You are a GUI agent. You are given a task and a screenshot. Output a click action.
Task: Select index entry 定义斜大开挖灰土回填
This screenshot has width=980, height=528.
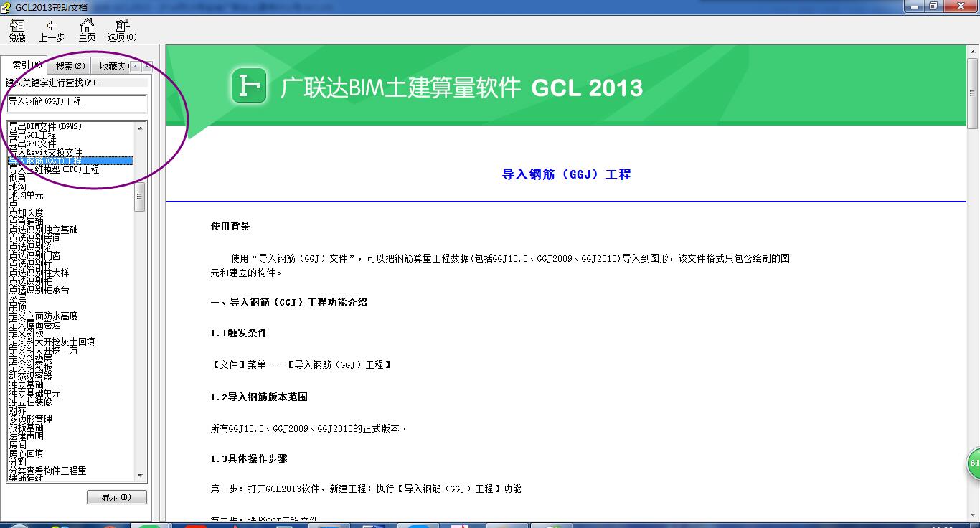point(52,341)
